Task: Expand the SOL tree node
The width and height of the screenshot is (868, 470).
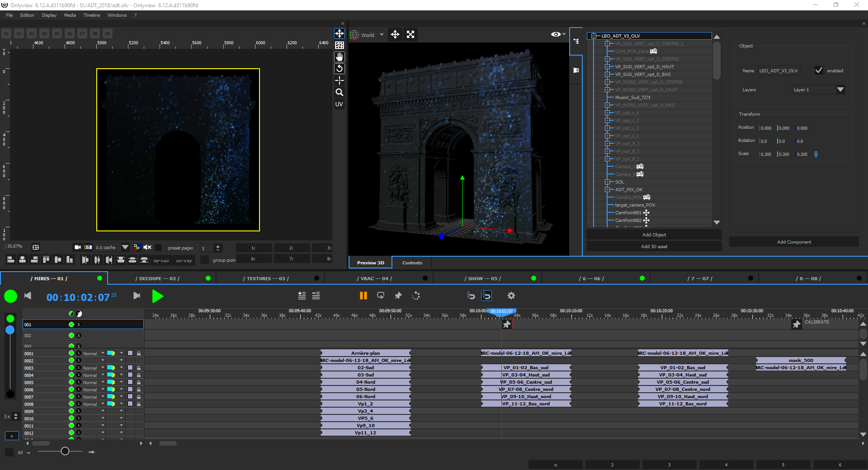Action: click(608, 182)
